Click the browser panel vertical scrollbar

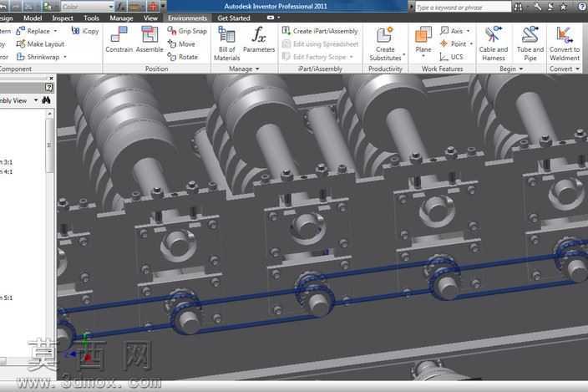pos(49,145)
